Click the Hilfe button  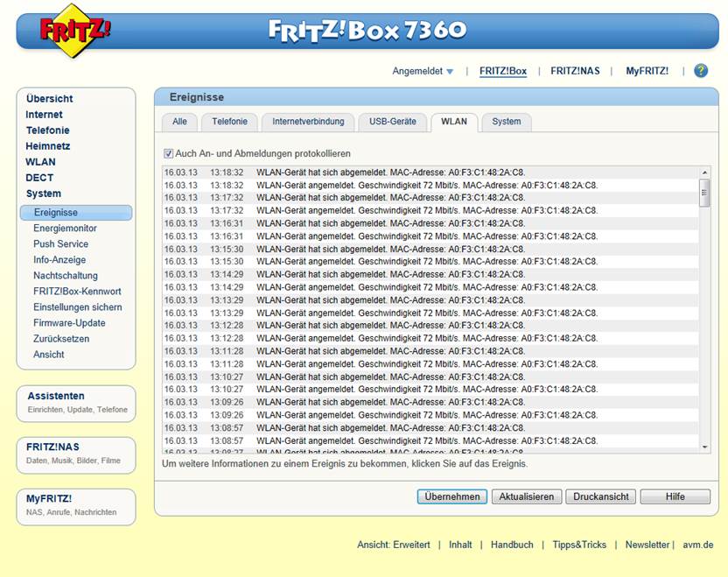[675, 496]
